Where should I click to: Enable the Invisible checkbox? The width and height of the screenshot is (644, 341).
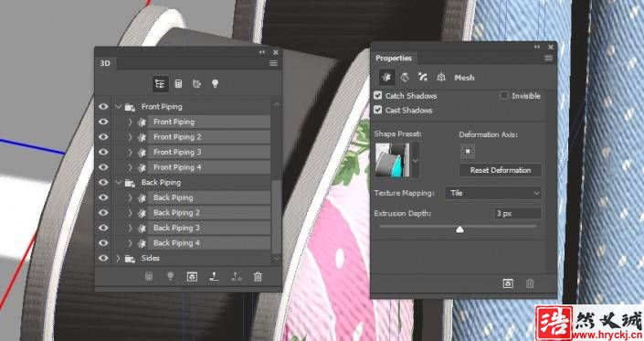tap(504, 95)
